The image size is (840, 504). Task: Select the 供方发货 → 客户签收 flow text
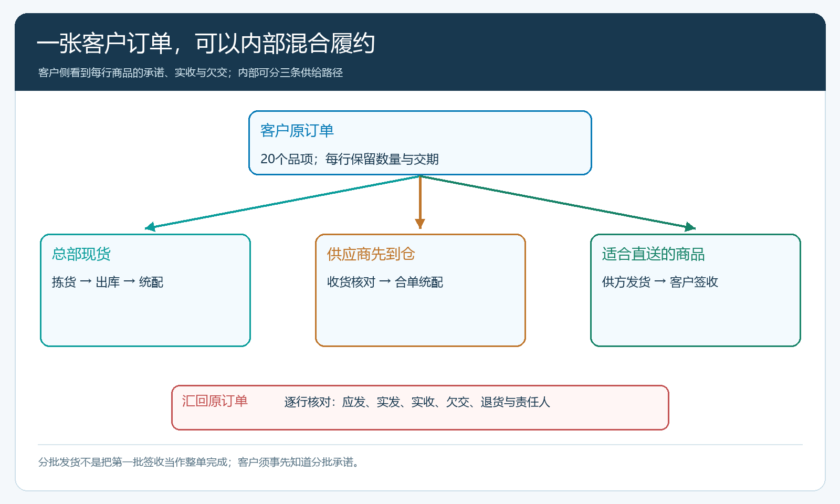click(660, 282)
